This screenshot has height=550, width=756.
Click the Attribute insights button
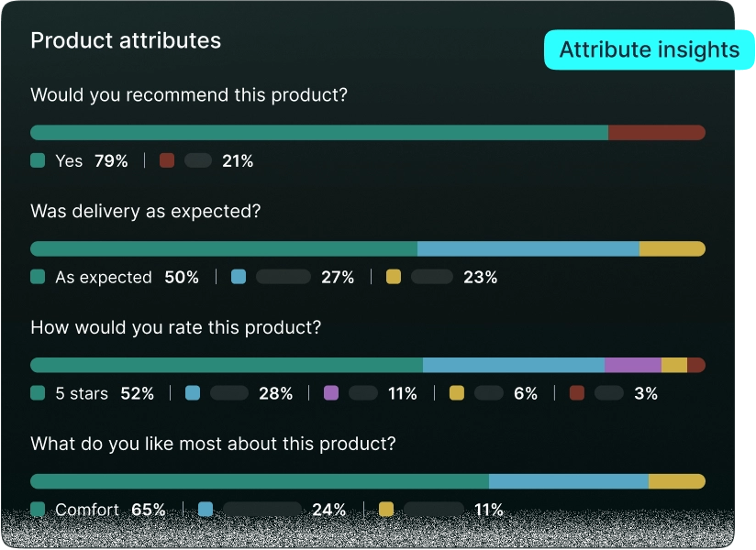coord(649,50)
